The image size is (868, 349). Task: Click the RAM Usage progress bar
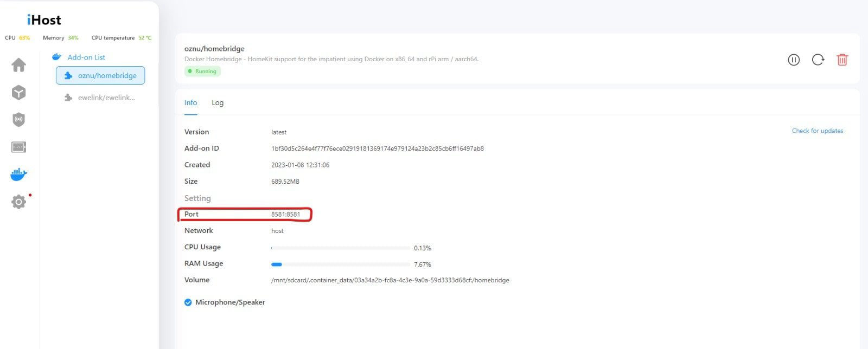(x=341, y=264)
